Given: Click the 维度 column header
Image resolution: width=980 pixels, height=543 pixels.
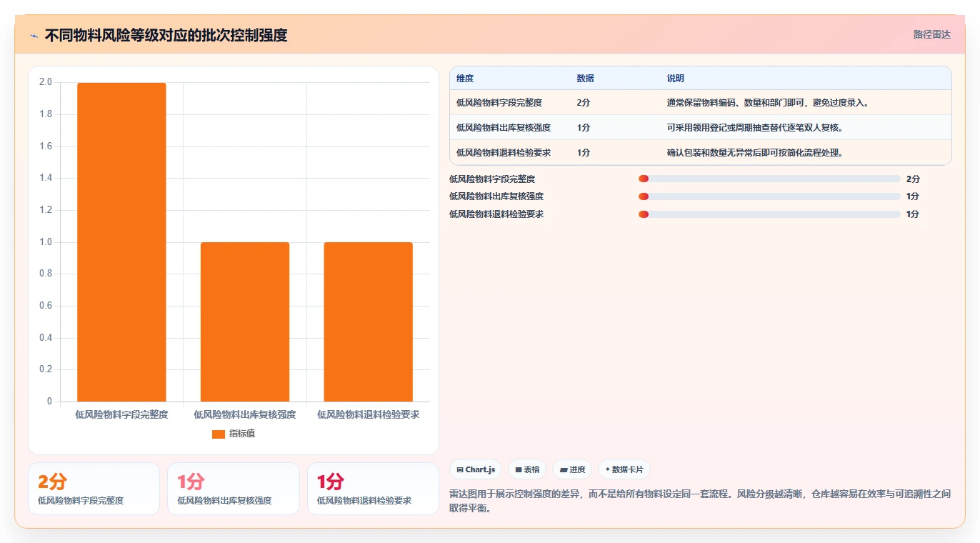Looking at the screenshot, I should pyautogui.click(x=465, y=79).
